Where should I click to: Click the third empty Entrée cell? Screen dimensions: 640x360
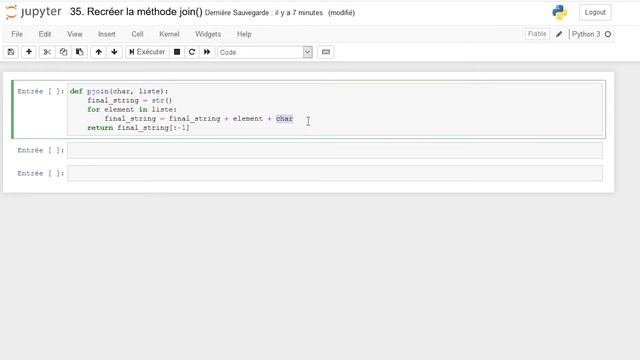(335, 173)
